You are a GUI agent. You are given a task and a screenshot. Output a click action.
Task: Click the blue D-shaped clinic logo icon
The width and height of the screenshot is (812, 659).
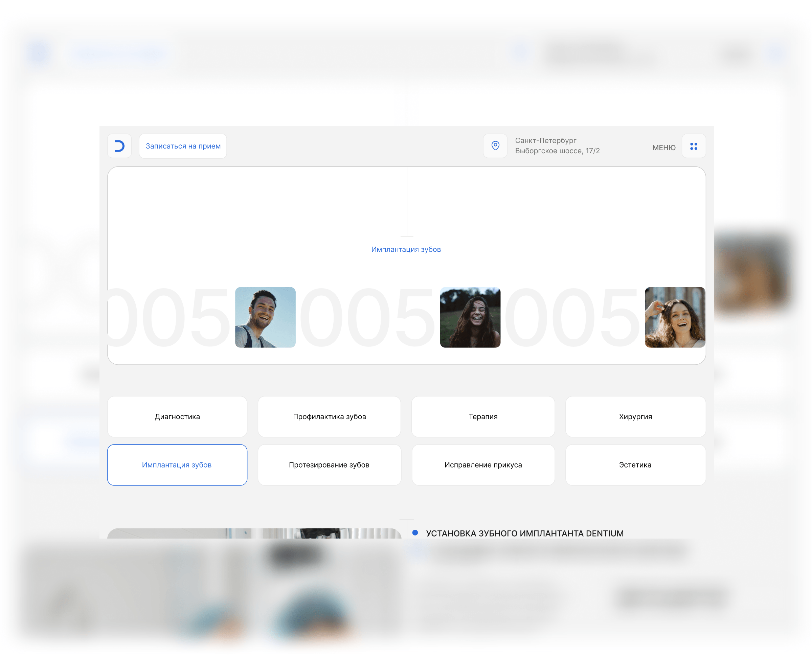[x=119, y=146]
